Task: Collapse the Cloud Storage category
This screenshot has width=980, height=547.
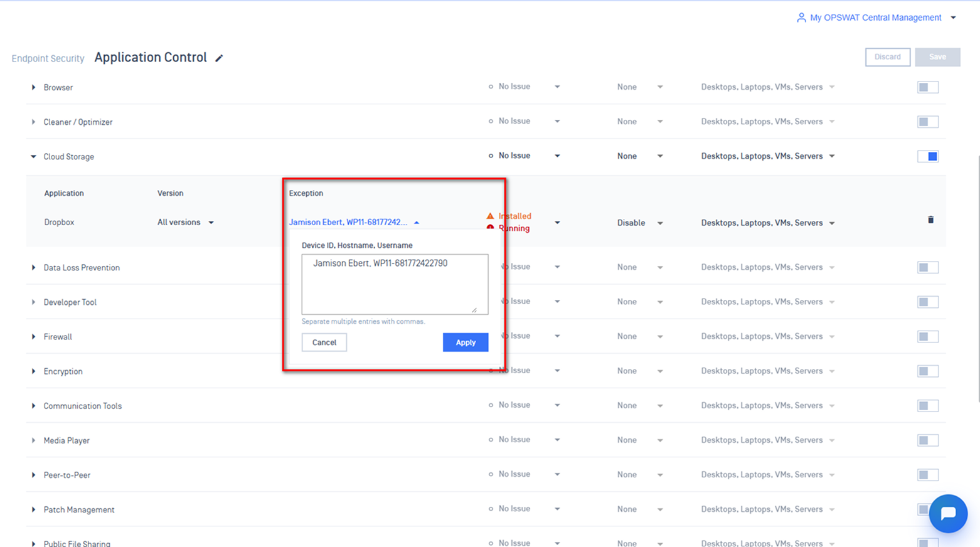Action: [x=33, y=157]
